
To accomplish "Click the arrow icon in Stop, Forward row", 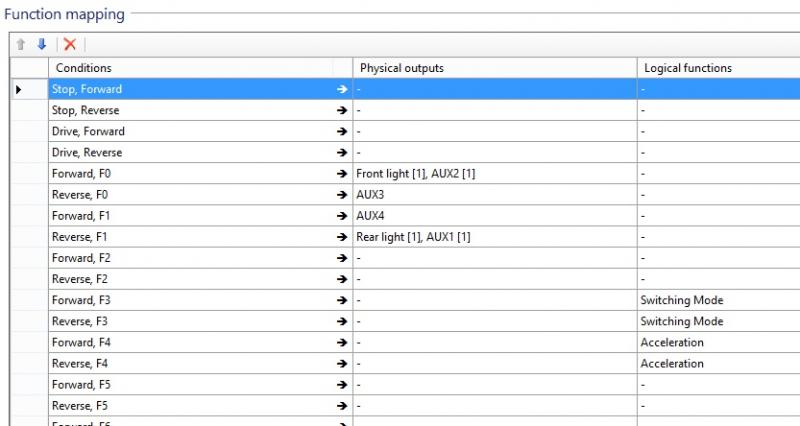I will pyautogui.click(x=342, y=89).
